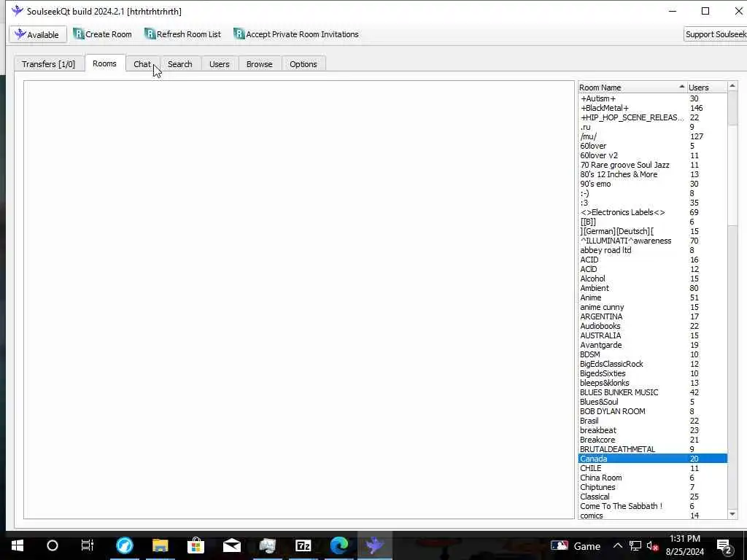747x560 pixels.
Task: Select 80's 12 Inches & More room
Action: click(653, 174)
